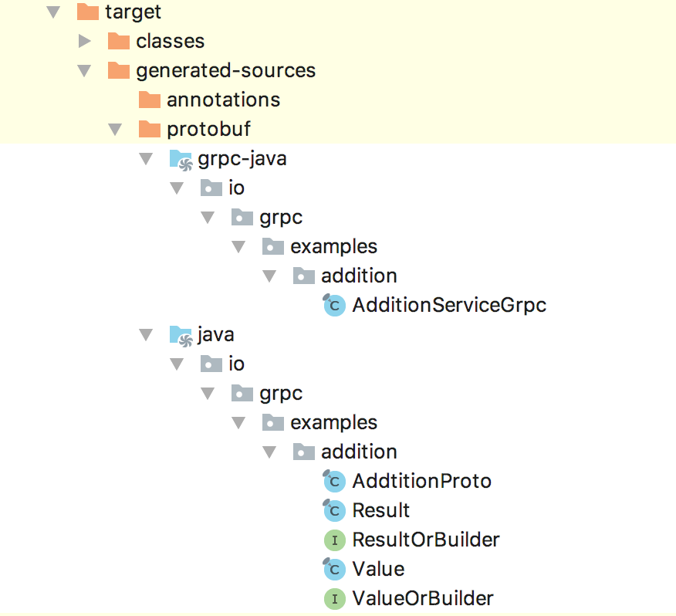The width and height of the screenshot is (676, 616).
Task: Click the AddtitionProto class icon
Action: 334,482
